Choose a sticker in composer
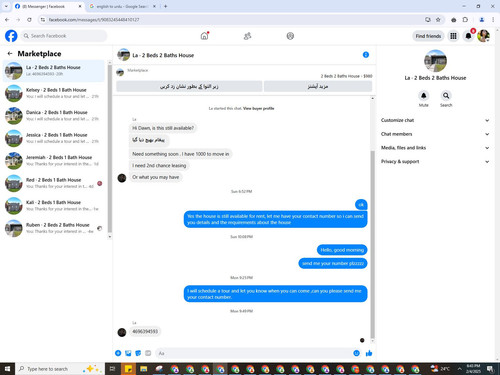500x375 pixels. pyautogui.click(x=138, y=353)
